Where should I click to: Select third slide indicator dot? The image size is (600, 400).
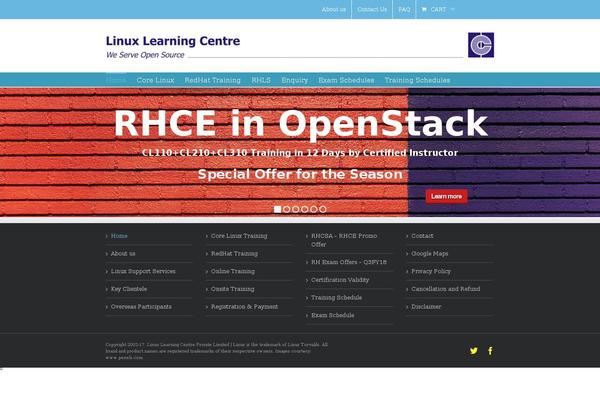296,209
